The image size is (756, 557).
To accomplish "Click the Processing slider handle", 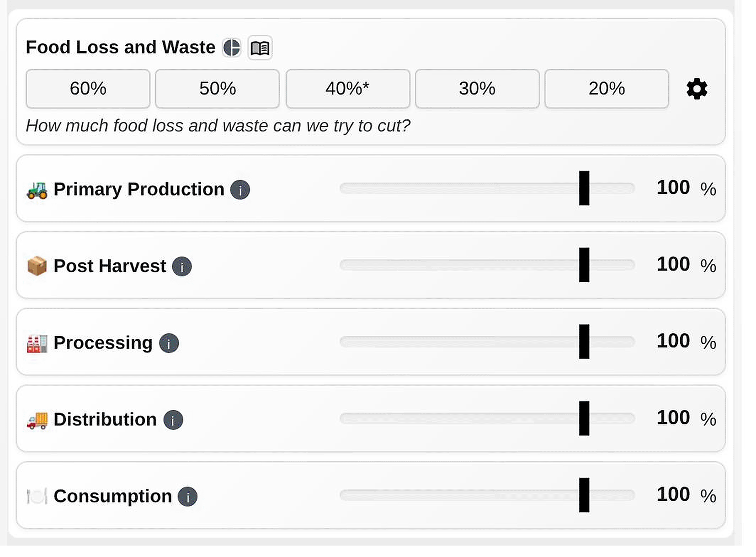I will (x=584, y=342).
